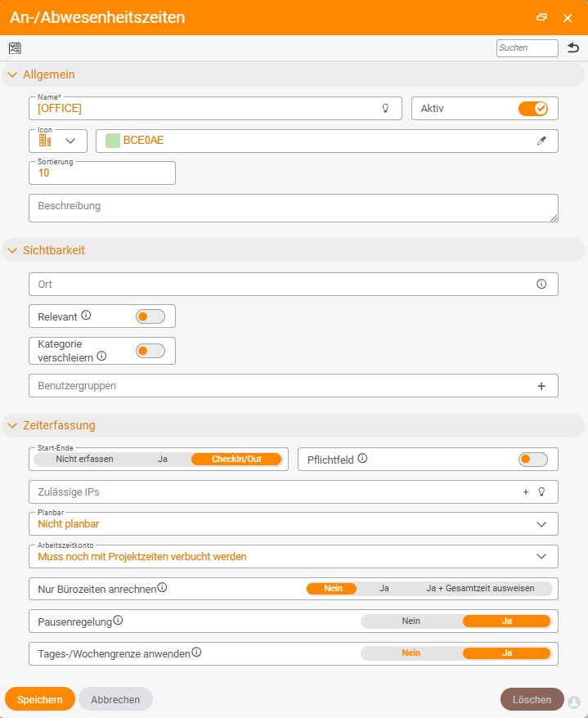Collapse the Allgemein section
This screenshot has width=588, height=718.
(12, 74)
